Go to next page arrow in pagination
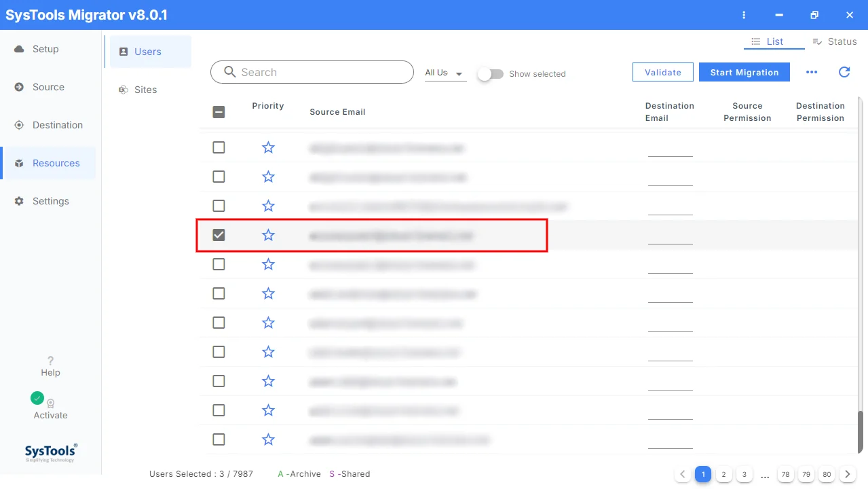 [847, 474]
